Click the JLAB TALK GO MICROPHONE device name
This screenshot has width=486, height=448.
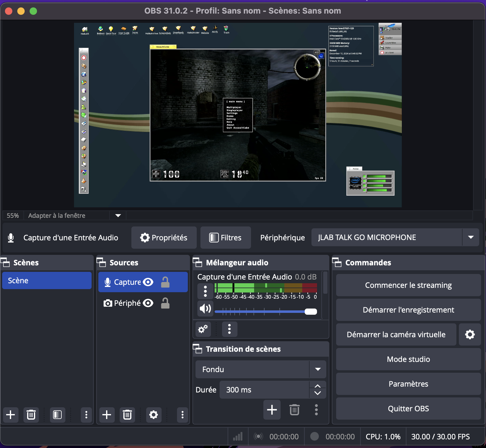coord(367,237)
